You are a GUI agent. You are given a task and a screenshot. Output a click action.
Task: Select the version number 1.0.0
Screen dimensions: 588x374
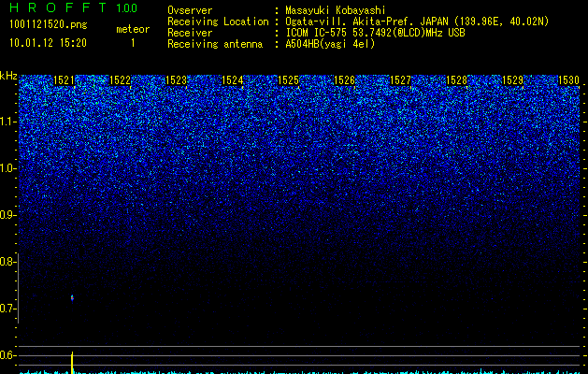click(127, 7)
